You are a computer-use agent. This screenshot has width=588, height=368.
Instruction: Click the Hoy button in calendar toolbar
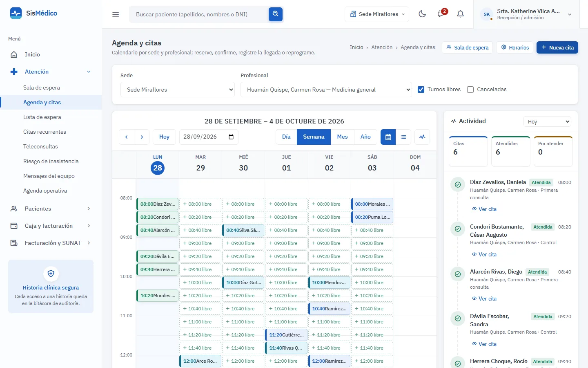(x=164, y=137)
